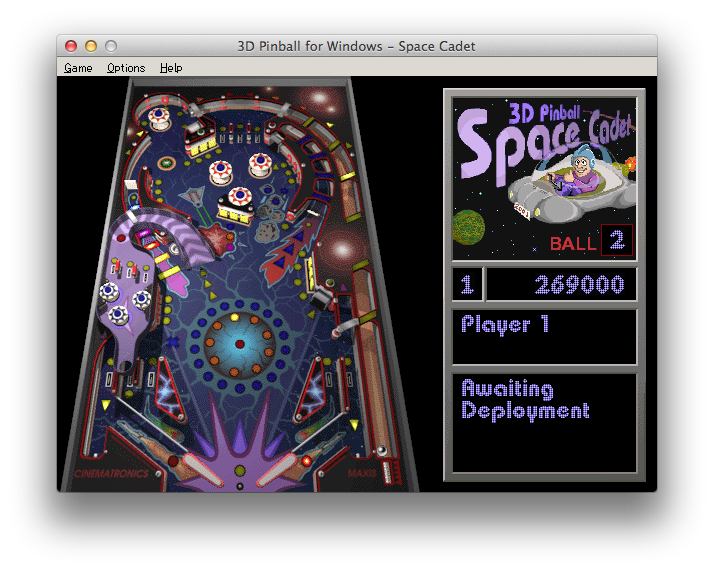Click the right flipper

(x=278, y=470)
